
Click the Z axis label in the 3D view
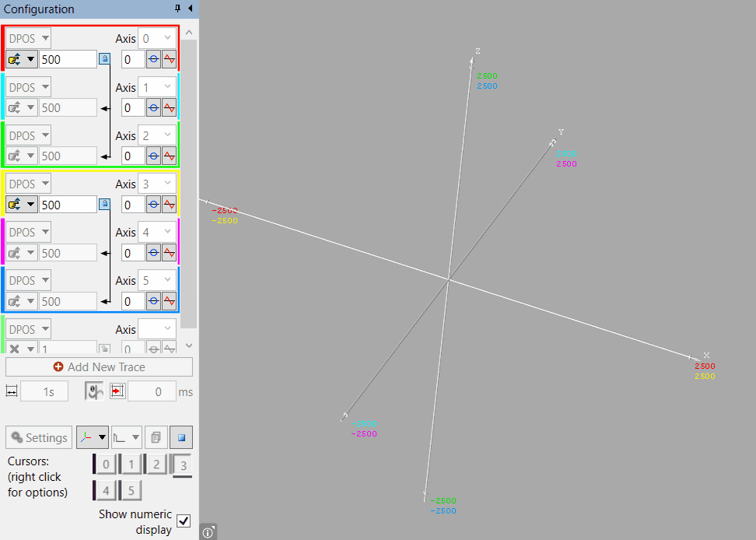(x=478, y=51)
